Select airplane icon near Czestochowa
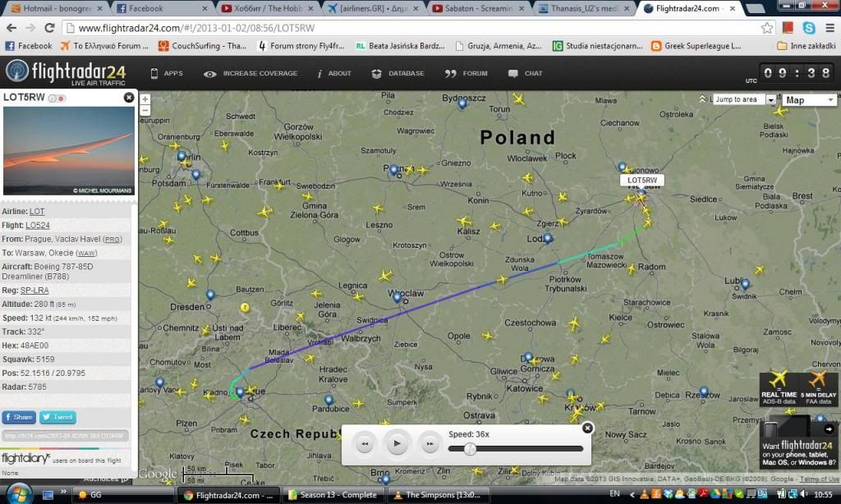The image size is (841, 504). tap(574, 323)
